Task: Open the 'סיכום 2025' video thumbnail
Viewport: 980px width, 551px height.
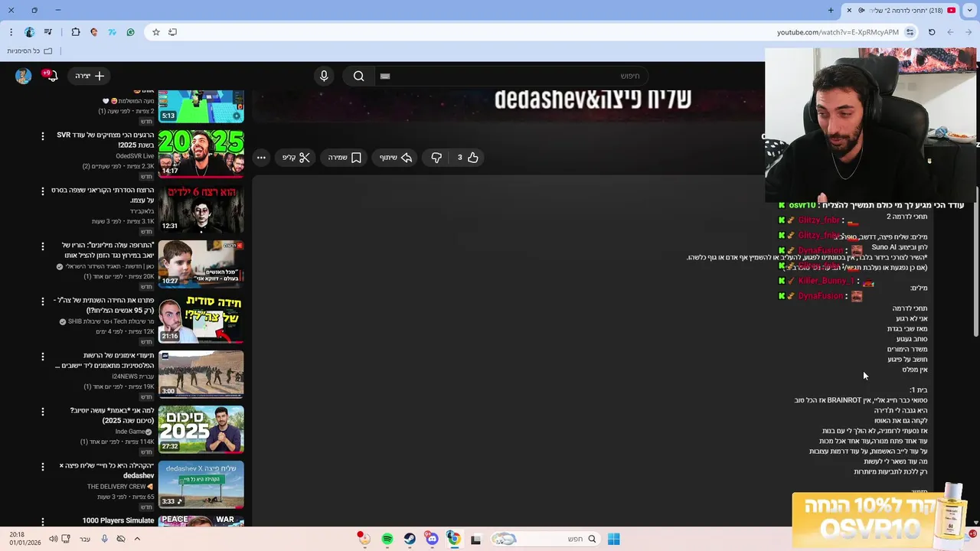Action: tap(201, 429)
